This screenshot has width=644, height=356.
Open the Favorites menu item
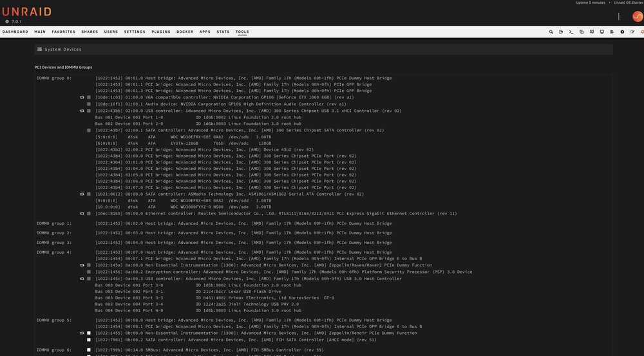coord(63,32)
